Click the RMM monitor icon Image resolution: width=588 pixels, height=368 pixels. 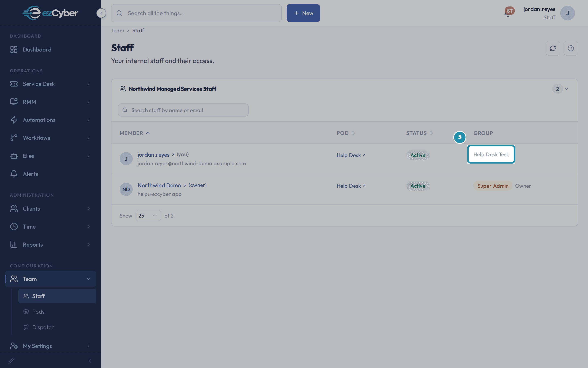click(14, 102)
